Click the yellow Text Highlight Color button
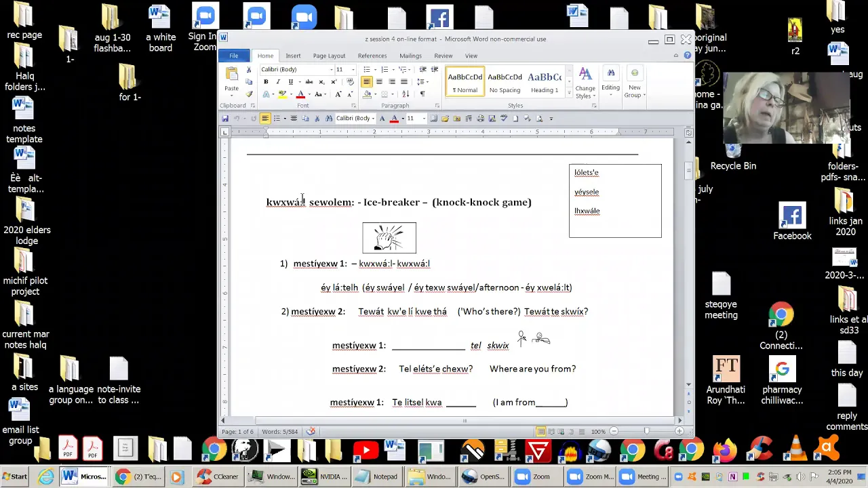Screen dimensions: 868x488 click(284, 94)
